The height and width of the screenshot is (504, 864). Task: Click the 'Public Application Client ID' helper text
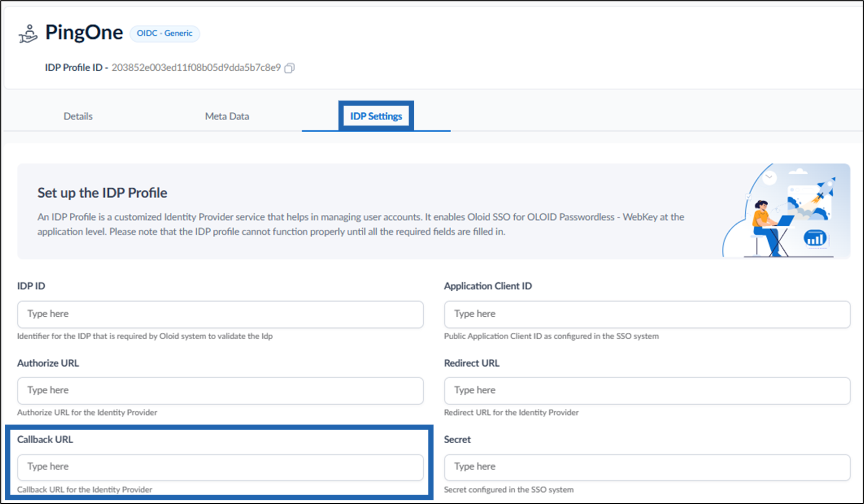pyautogui.click(x=551, y=336)
